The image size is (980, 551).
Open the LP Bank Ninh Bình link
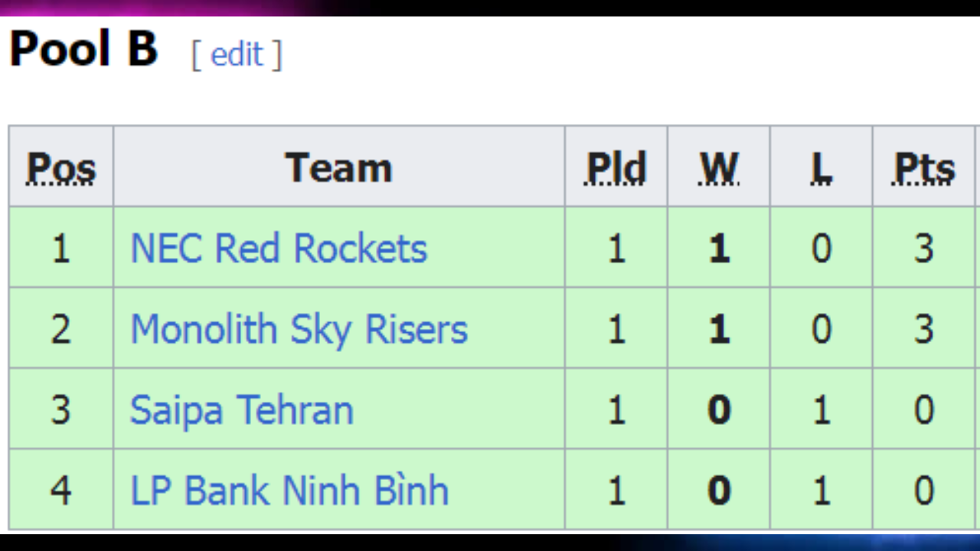(289, 491)
